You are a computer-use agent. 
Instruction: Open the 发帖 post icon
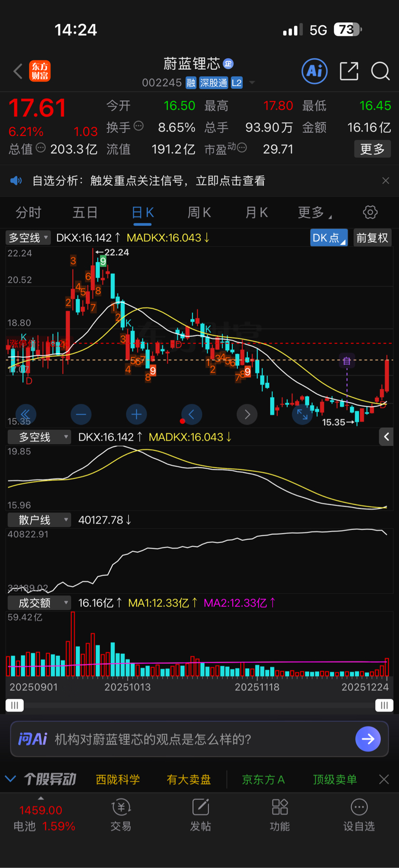point(201,815)
